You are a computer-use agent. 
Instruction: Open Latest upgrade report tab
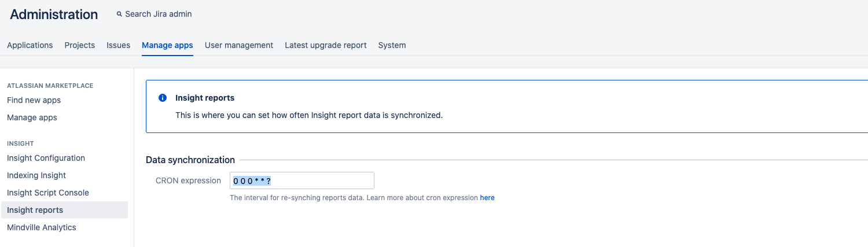(x=326, y=45)
